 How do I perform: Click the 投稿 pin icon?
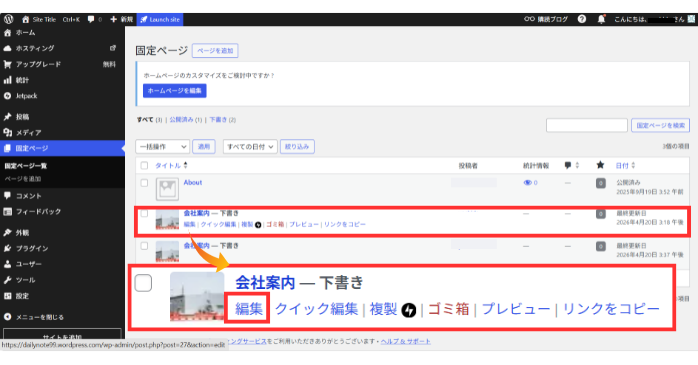(8, 117)
